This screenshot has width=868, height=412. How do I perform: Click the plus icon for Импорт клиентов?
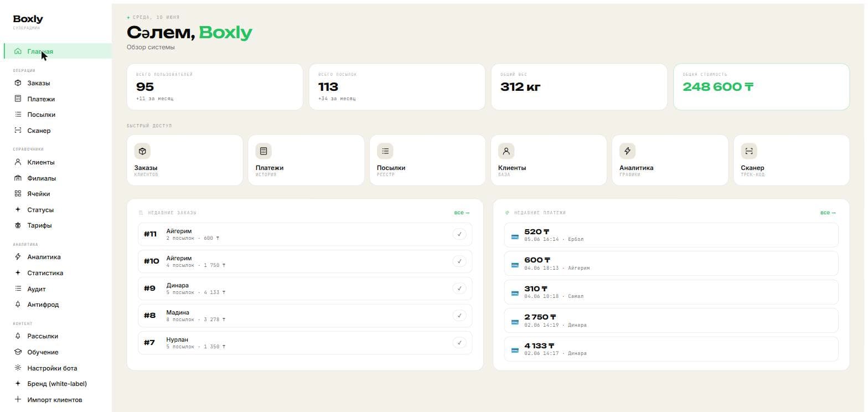click(x=18, y=400)
